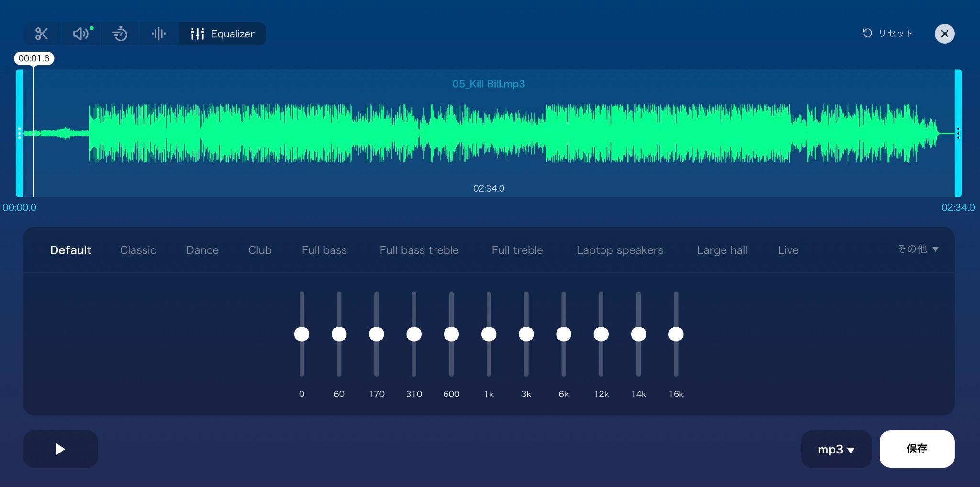Select the Full bass preset
This screenshot has height=487, width=980.
tap(324, 250)
